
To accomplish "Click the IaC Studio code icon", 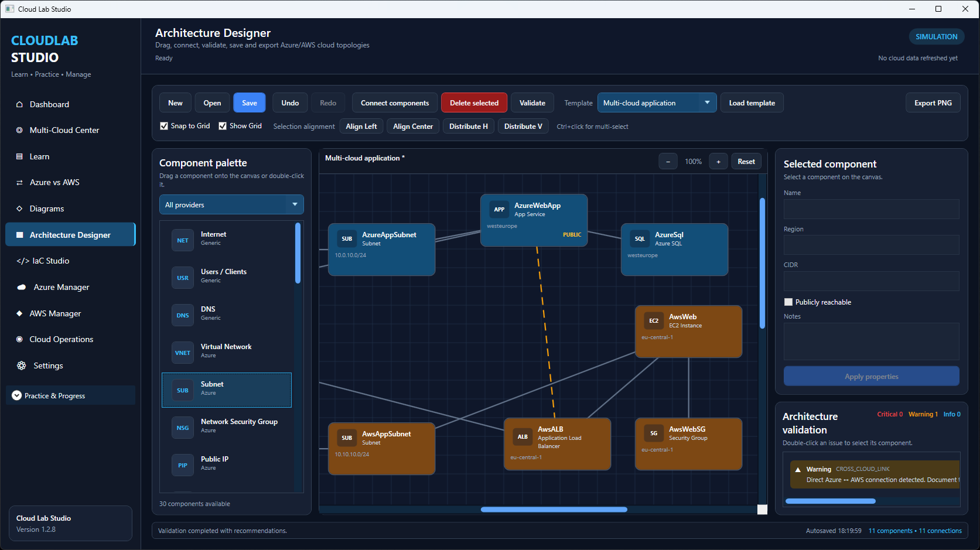I will (x=23, y=261).
